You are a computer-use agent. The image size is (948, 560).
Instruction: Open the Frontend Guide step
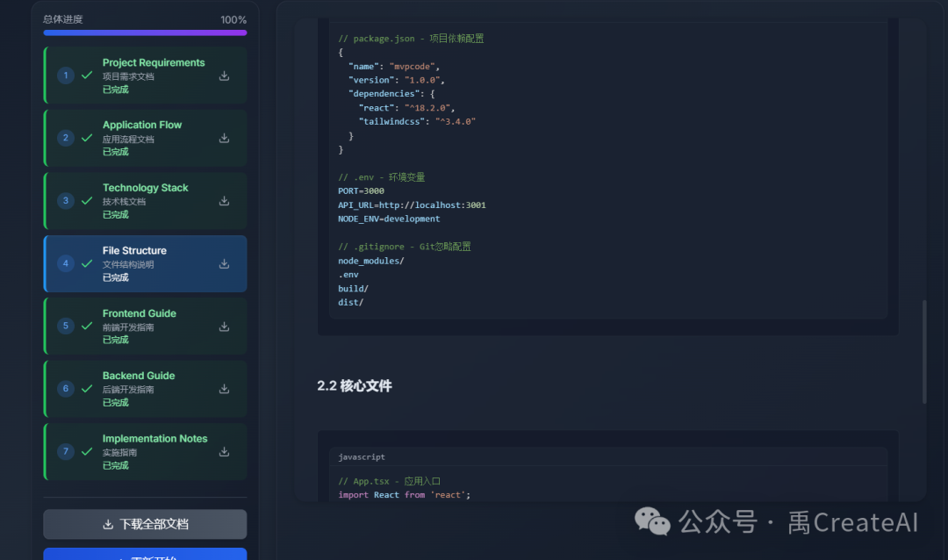tap(145, 326)
